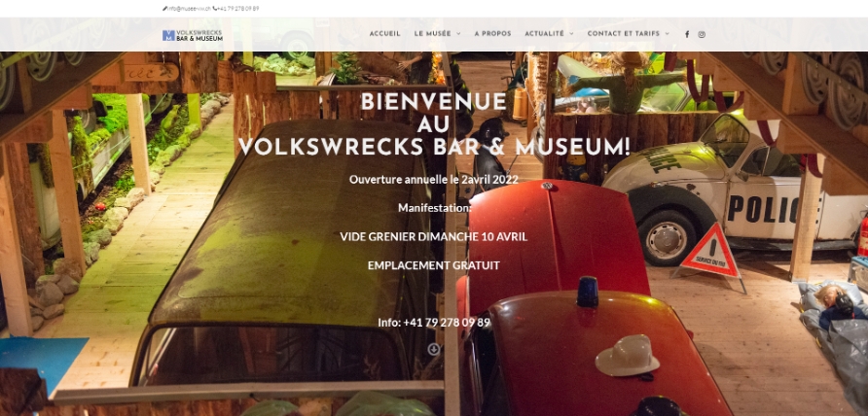Expand the Le Musée dropdown chevron
Image resolution: width=868 pixels, height=416 pixels.
point(458,34)
